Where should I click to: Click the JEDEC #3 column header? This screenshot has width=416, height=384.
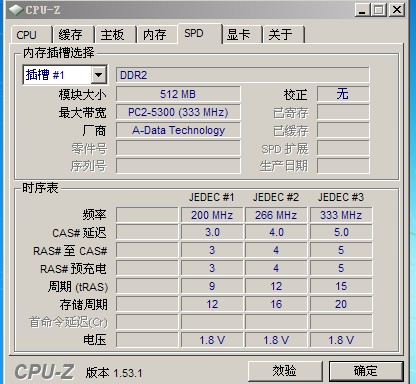341,197
